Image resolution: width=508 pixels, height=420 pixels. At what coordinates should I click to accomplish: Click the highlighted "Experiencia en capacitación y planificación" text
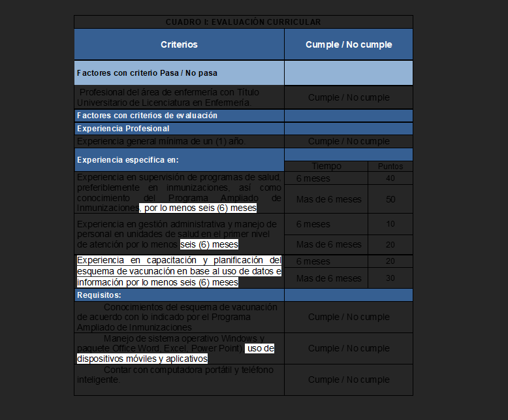(179, 271)
